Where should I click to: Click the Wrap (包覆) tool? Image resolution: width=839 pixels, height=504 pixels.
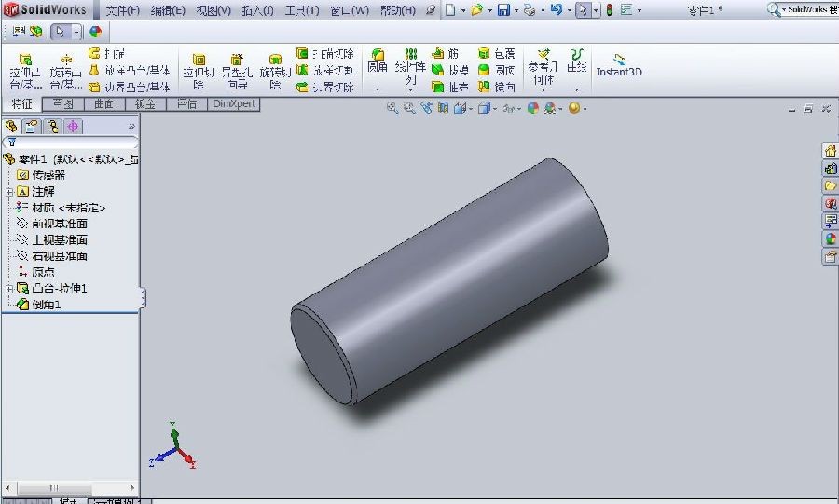496,53
